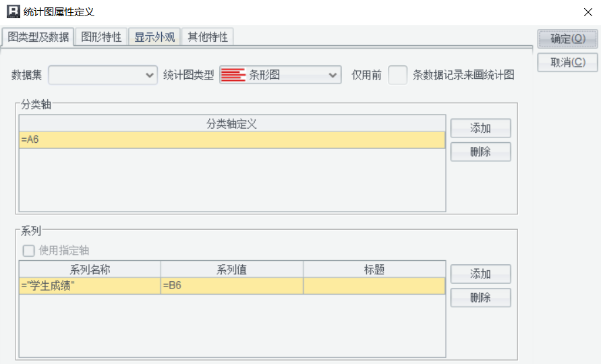Image resolution: width=601 pixels, height=364 pixels.
Task: Expand the 统计图类型 dropdown
Action: (333, 75)
